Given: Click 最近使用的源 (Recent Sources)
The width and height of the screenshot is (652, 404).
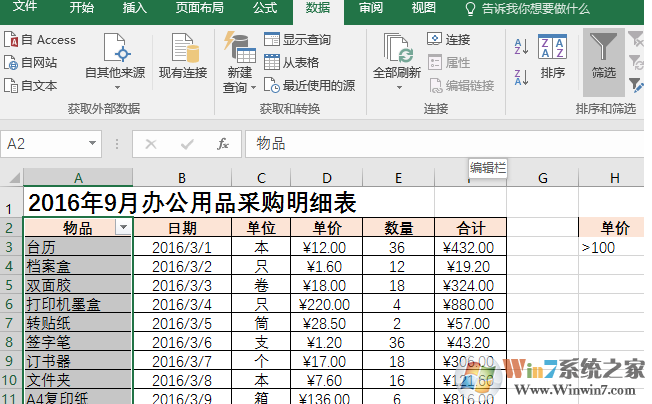Looking at the screenshot, I should pos(309,86).
